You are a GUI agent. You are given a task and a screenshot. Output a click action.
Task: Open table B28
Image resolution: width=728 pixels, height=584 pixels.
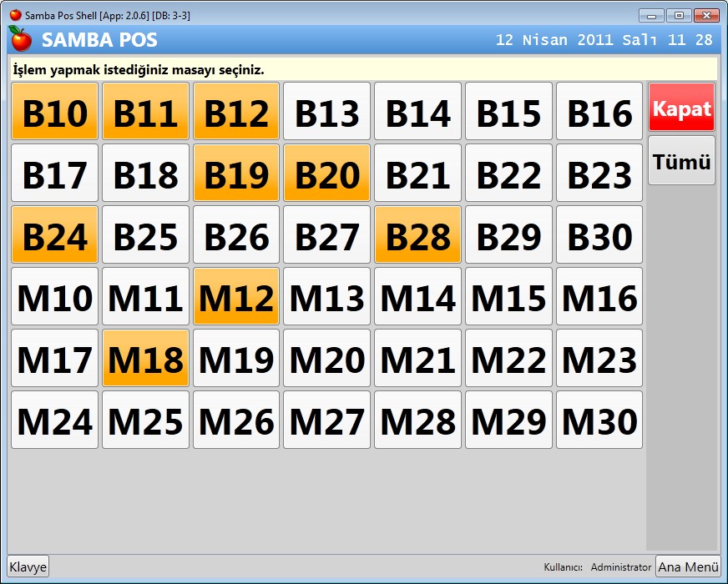click(x=417, y=235)
